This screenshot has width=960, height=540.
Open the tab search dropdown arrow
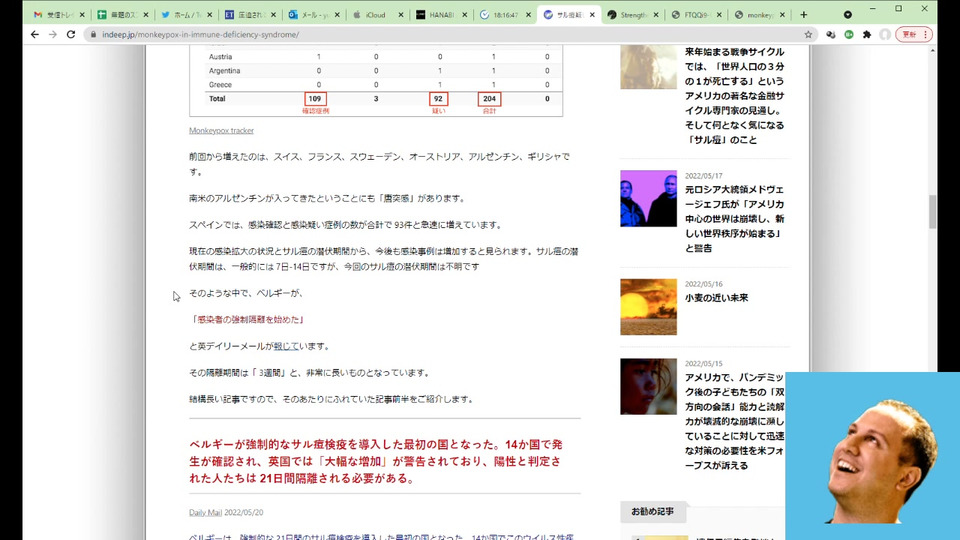(x=848, y=15)
